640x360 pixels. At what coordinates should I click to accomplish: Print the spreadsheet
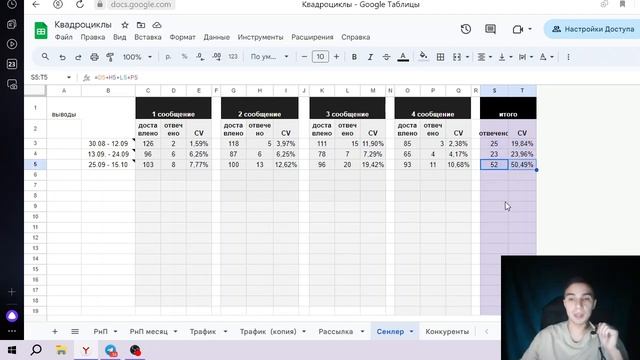tap(94, 57)
